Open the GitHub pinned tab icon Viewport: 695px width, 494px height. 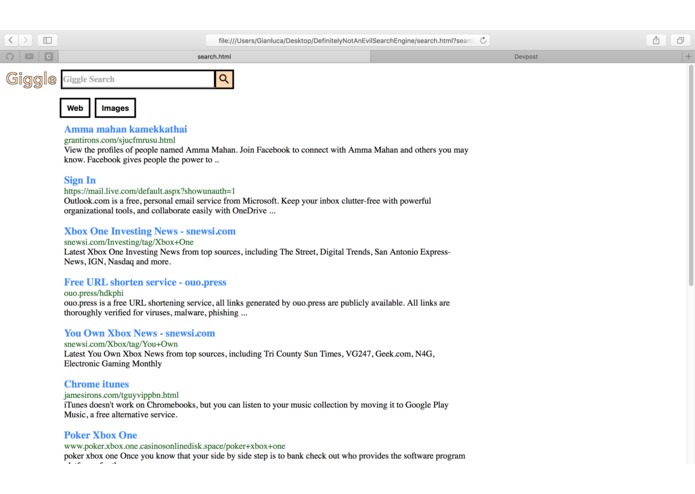(x=10, y=56)
